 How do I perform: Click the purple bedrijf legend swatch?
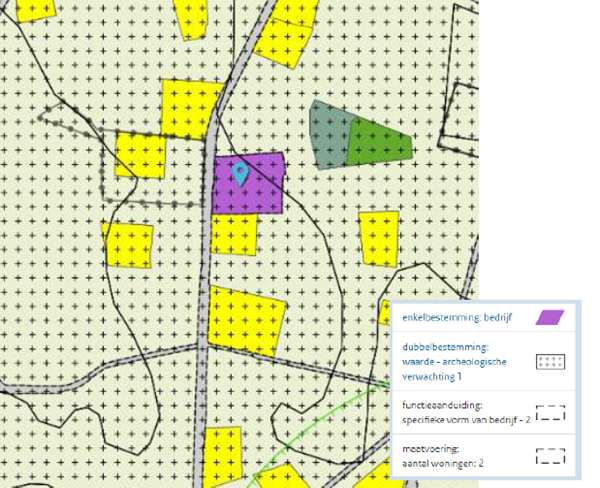point(550,317)
